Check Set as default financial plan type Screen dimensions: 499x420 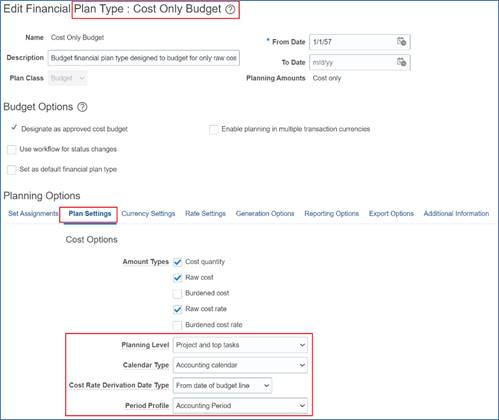12,170
